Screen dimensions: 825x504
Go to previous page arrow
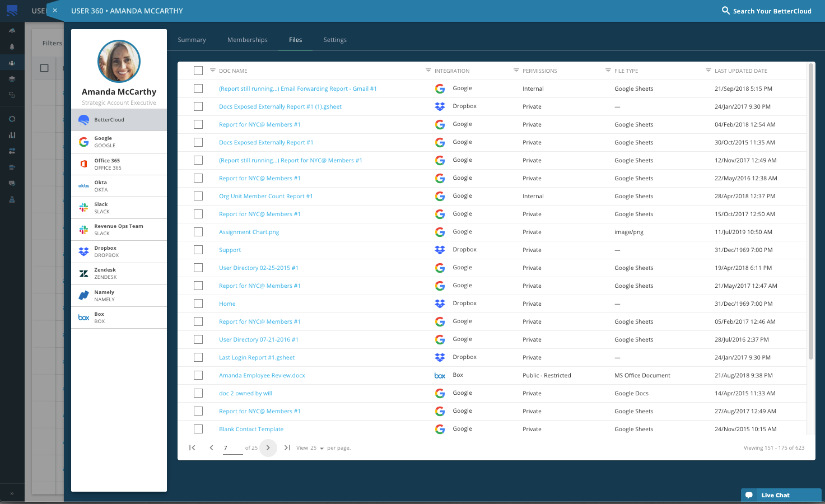point(211,448)
